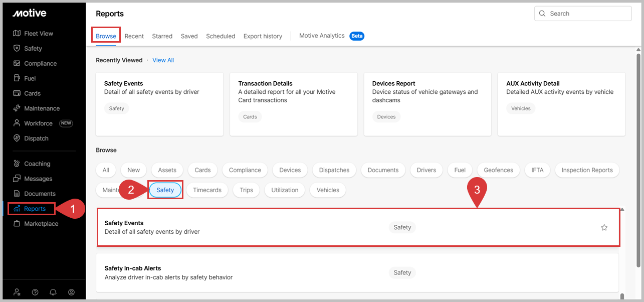Open the Export history tab
The image size is (644, 302).
pos(263,36)
